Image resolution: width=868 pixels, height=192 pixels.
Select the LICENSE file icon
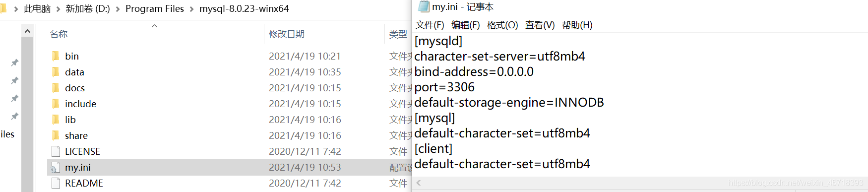[x=56, y=151]
